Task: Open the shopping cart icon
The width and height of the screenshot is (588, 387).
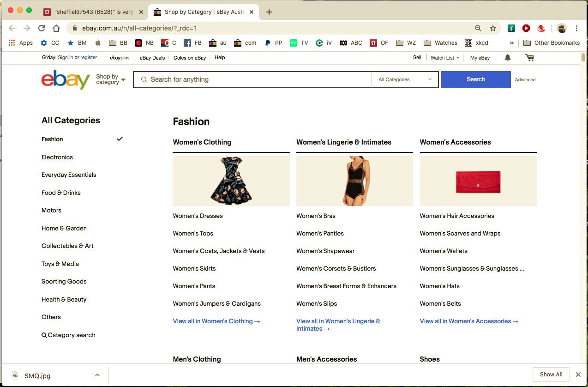Action: tap(529, 58)
